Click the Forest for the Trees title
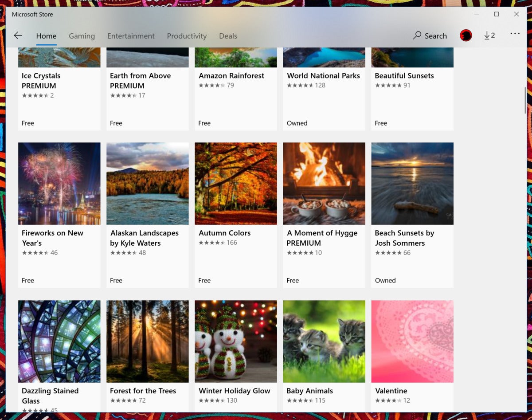 pyautogui.click(x=143, y=391)
